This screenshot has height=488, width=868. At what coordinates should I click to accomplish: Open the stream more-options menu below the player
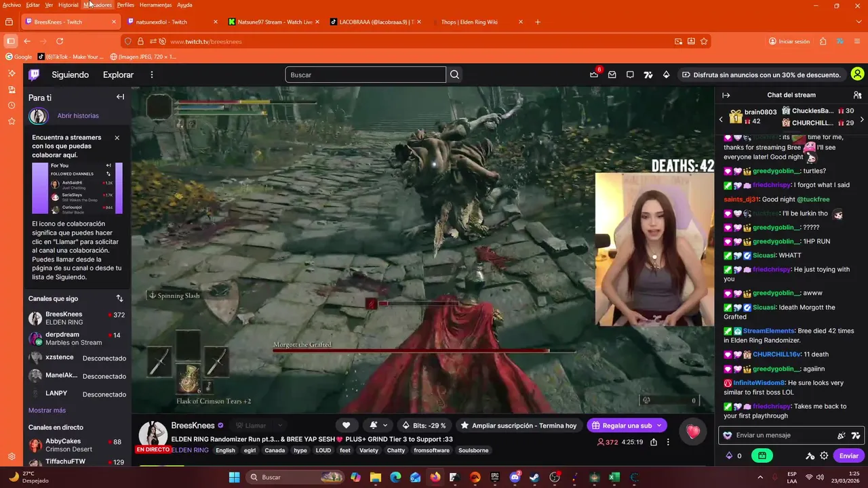pyautogui.click(x=668, y=442)
